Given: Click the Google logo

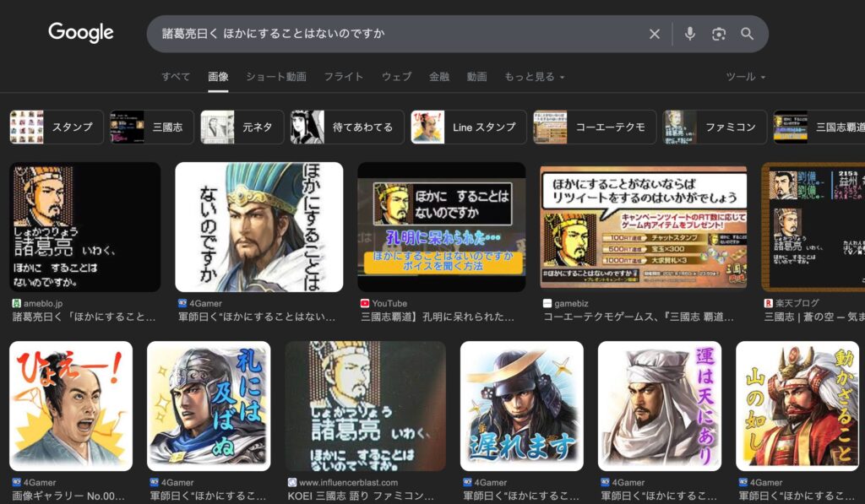Looking at the screenshot, I should coord(81,33).
